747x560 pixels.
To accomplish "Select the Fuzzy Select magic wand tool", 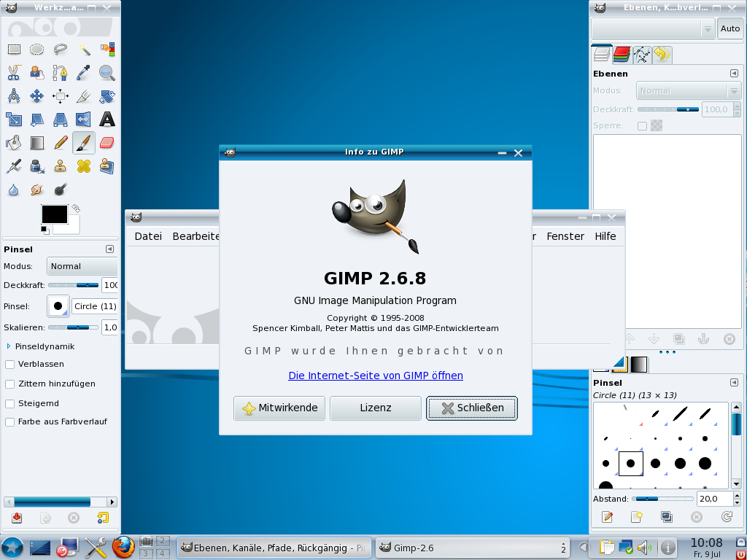I will coord(85,50).
